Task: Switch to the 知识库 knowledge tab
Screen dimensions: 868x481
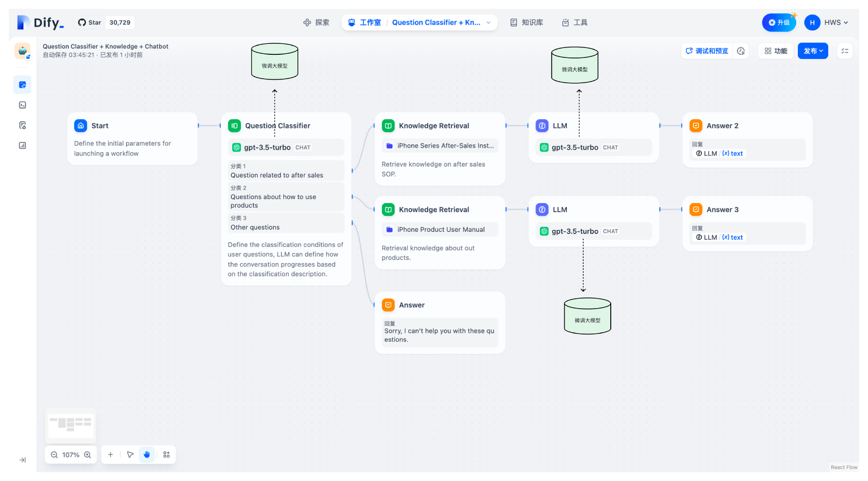Action: (x=527, y=23)
